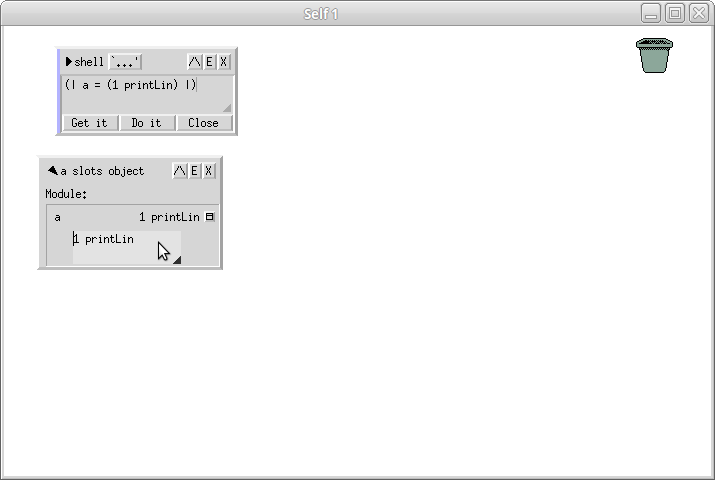Close the shell evaluator

[203, 123]
